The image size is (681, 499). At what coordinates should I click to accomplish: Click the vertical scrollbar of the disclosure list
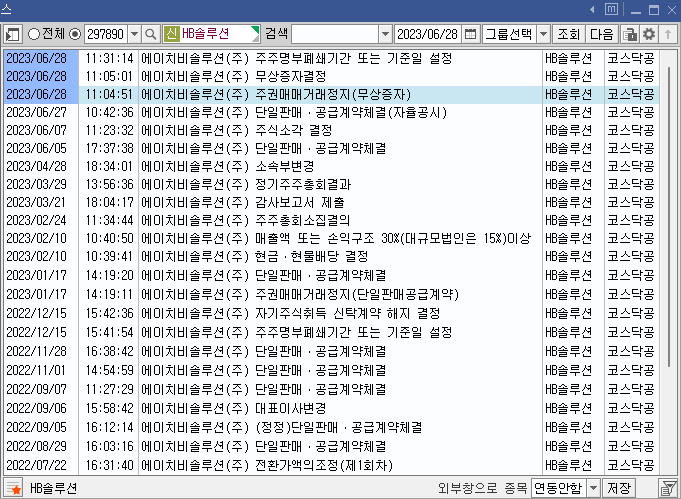tap(669, 217)
